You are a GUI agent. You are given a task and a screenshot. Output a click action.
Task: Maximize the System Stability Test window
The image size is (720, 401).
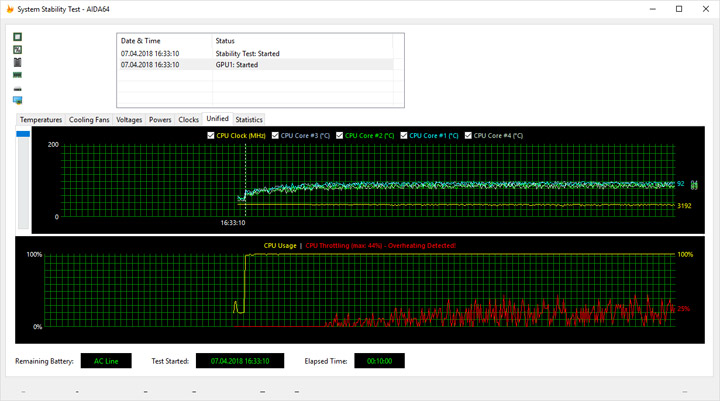(679, 9)
